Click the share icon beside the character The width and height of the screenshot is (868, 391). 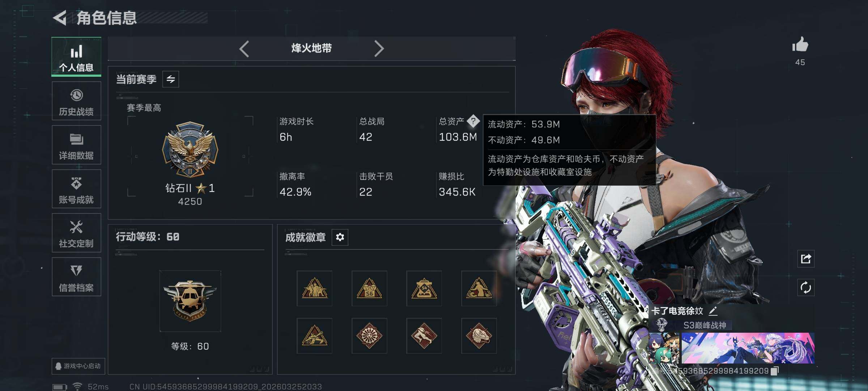(x=806, y=259)
